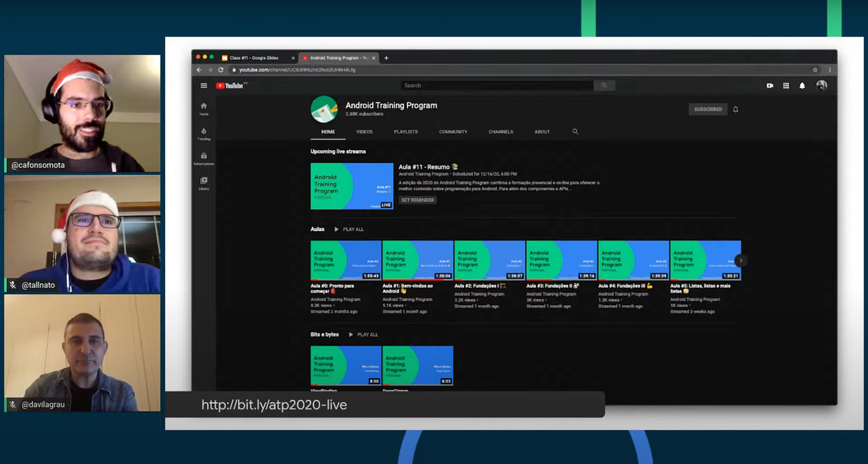Reload the page with Chrome refresh icon

click(x=220, y=70)
